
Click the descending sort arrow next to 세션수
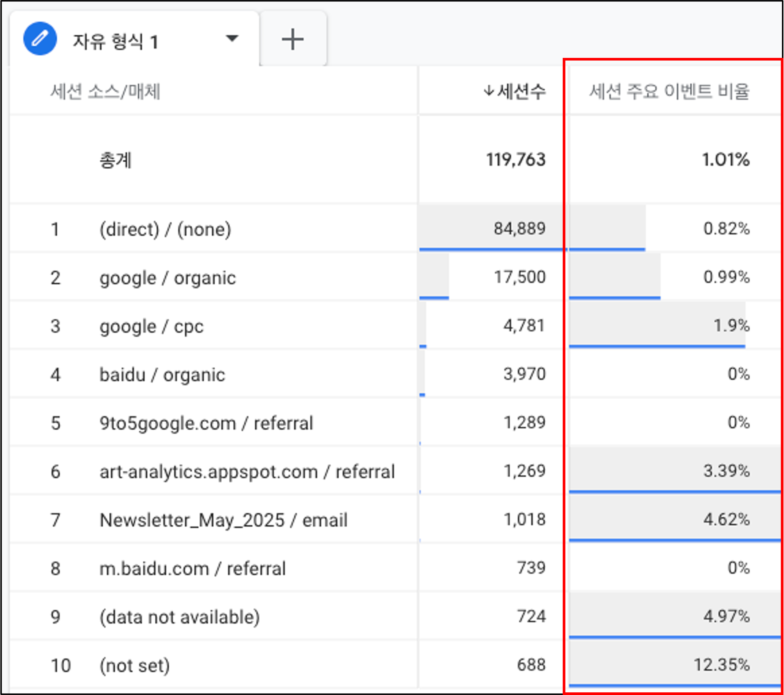[x=489, y=91]
